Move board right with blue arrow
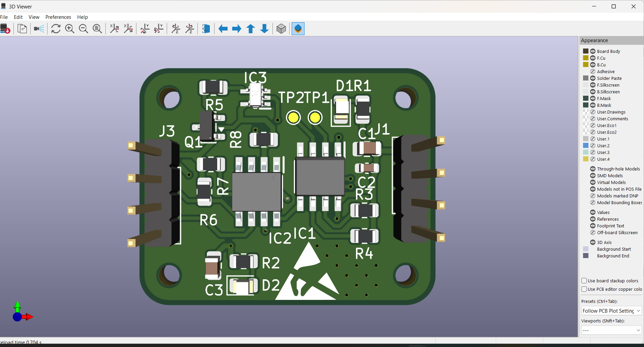Viewport: 644px width, 347px height. [x=237, y=29]
